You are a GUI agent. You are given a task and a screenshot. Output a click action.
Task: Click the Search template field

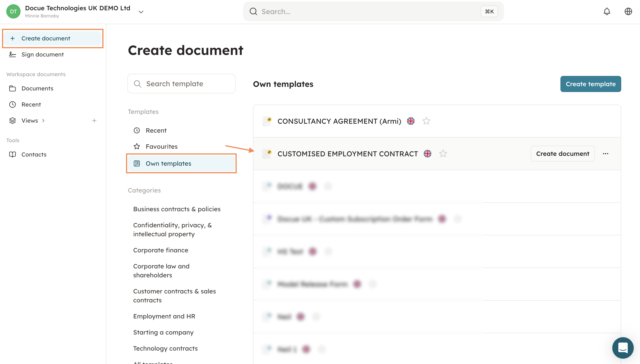tap(181, 84)
